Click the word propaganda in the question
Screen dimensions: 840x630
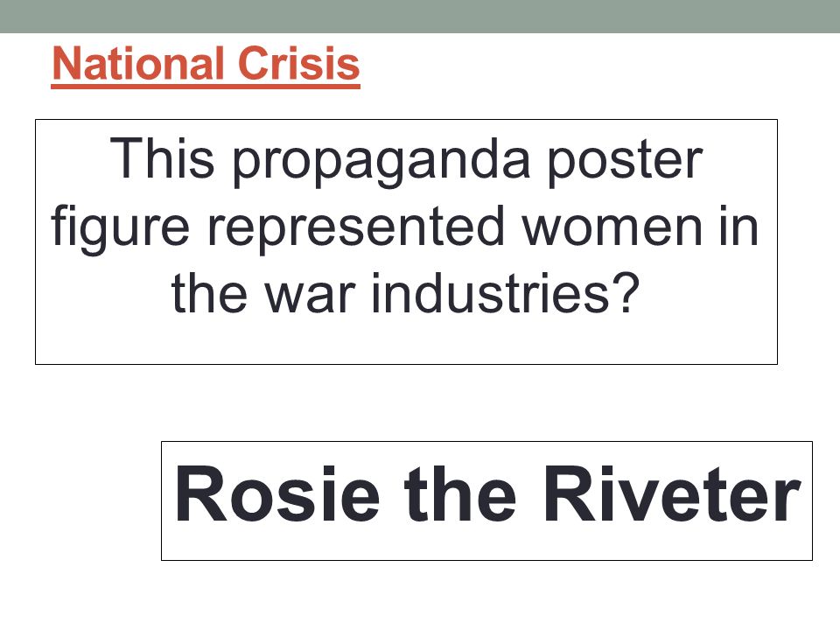(381, 163)
